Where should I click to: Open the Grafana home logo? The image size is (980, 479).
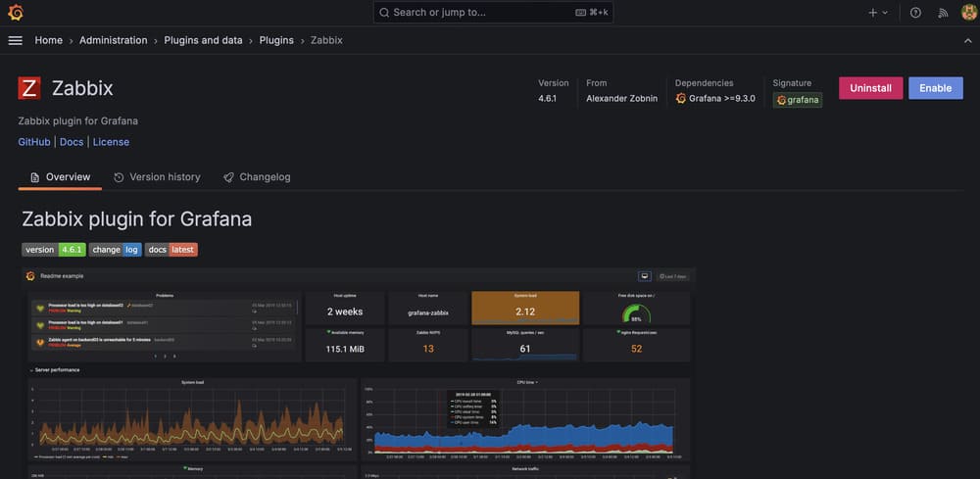[x=16, y=13]
